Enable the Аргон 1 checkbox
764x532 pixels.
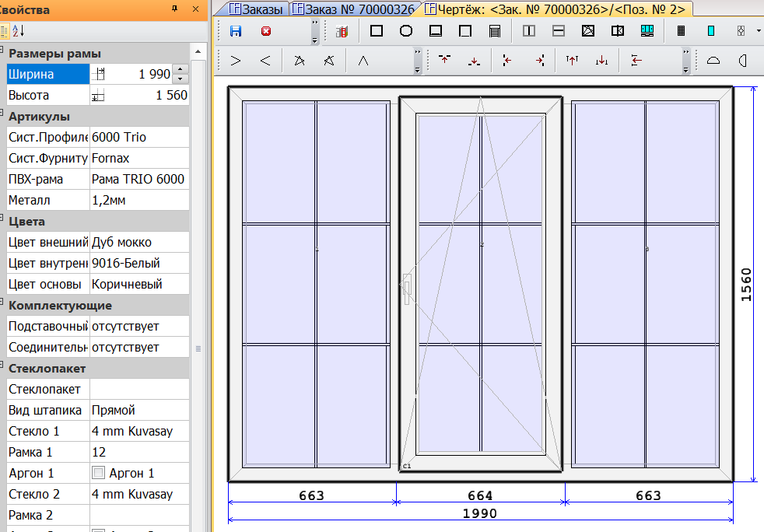point(99,473)
